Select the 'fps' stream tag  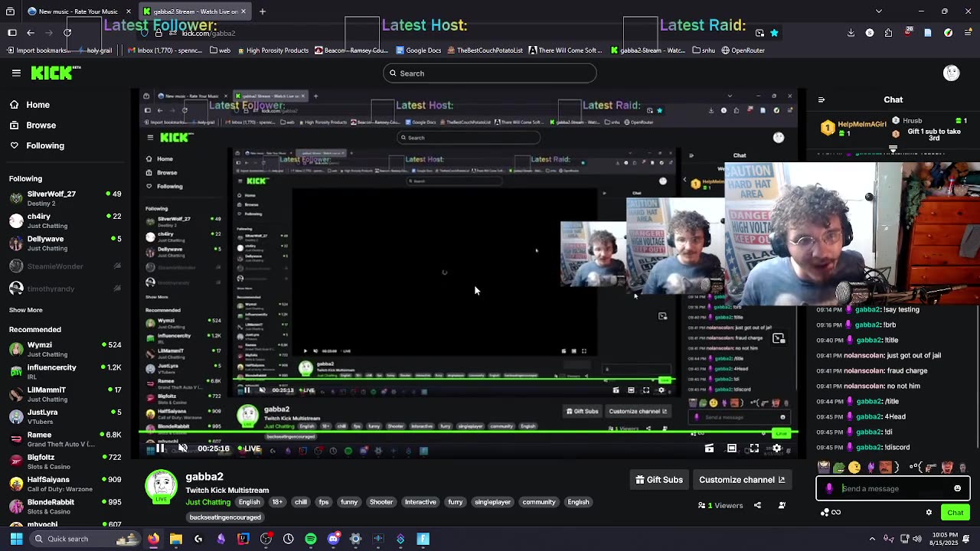tap(324, 502)
